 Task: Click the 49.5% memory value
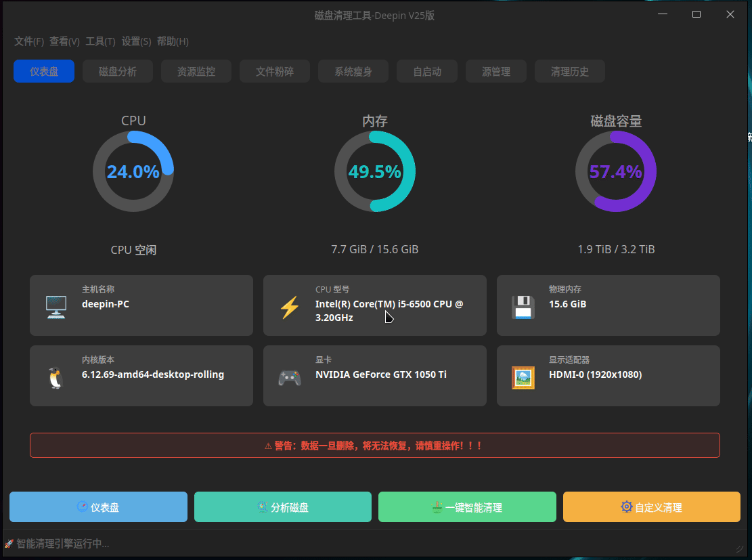click(374, 171)
